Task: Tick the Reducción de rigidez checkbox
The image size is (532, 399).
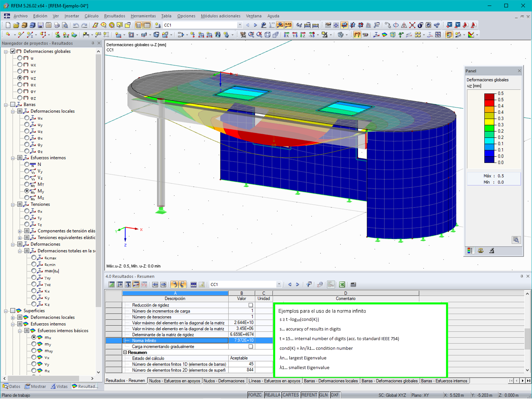Action: (x=251, y=305)
